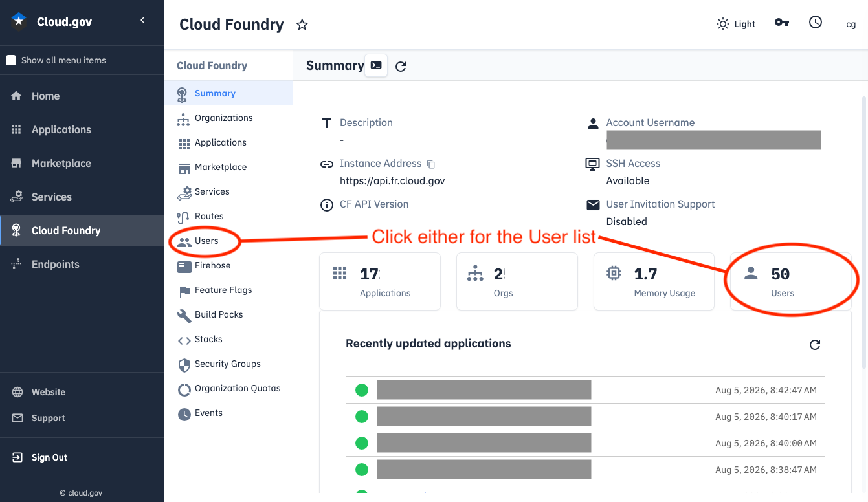Open Users in the submenu
The image size is (868, 502).
228,241
